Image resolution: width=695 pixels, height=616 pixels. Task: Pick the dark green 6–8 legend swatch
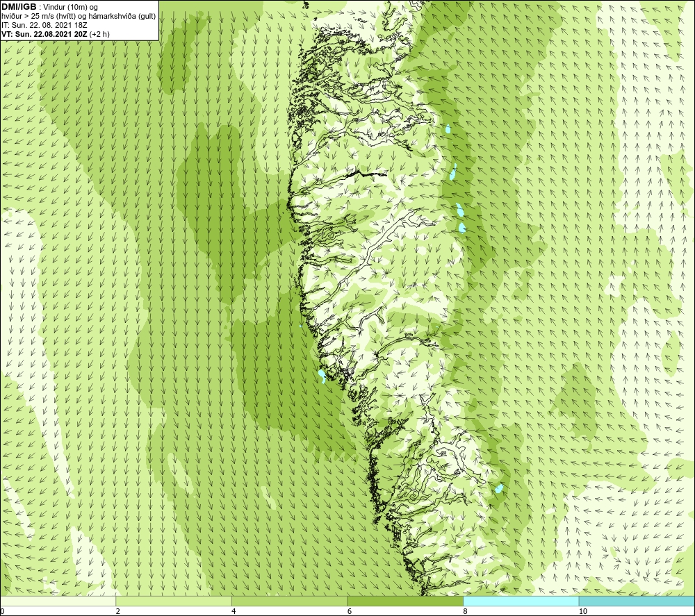pyautogui.click(x=405, y=601)
